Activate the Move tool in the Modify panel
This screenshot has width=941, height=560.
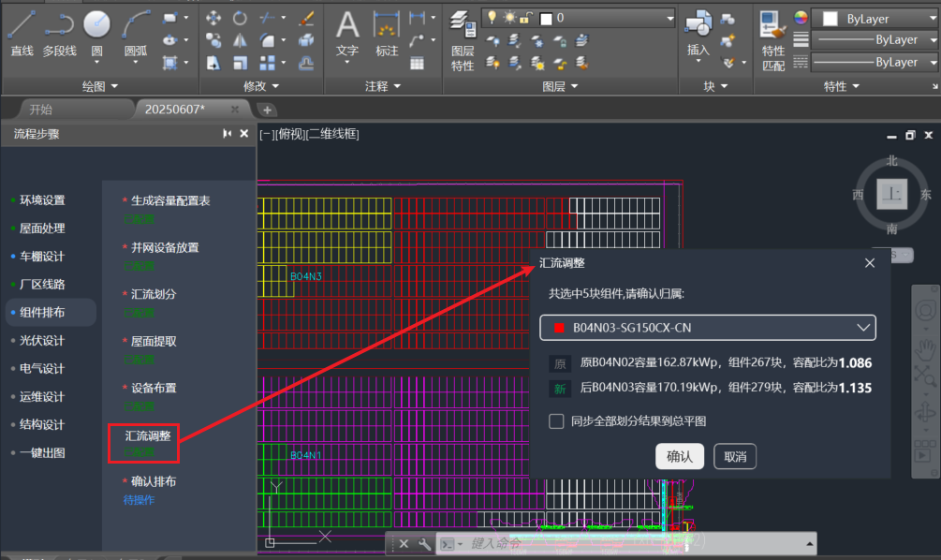[x=213, y=18]
